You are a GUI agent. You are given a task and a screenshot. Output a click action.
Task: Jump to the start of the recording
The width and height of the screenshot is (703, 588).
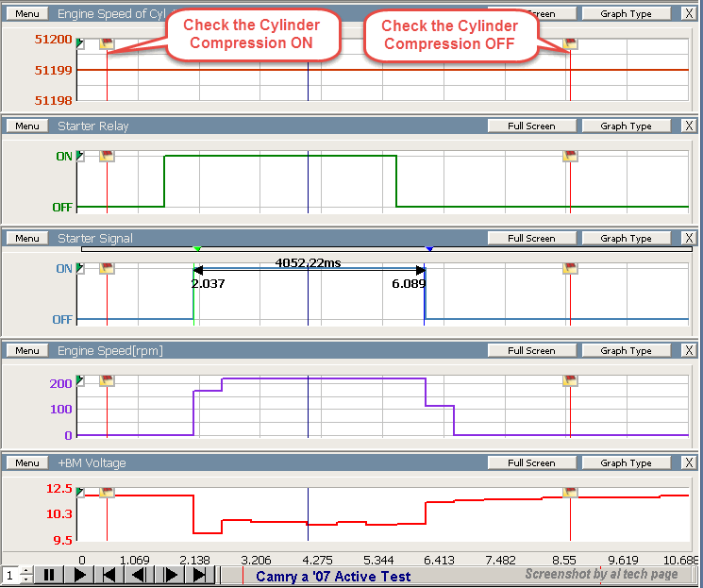click(109, 575)
